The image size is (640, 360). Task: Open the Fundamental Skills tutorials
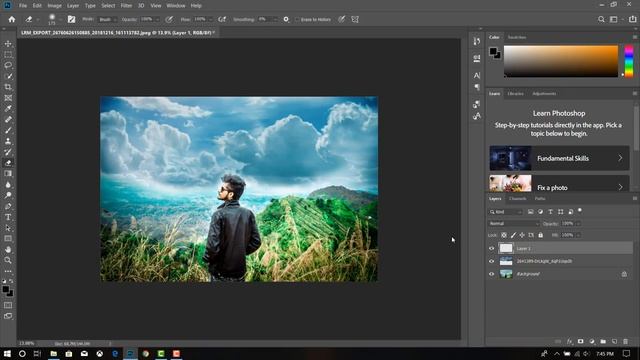point(559,158)
